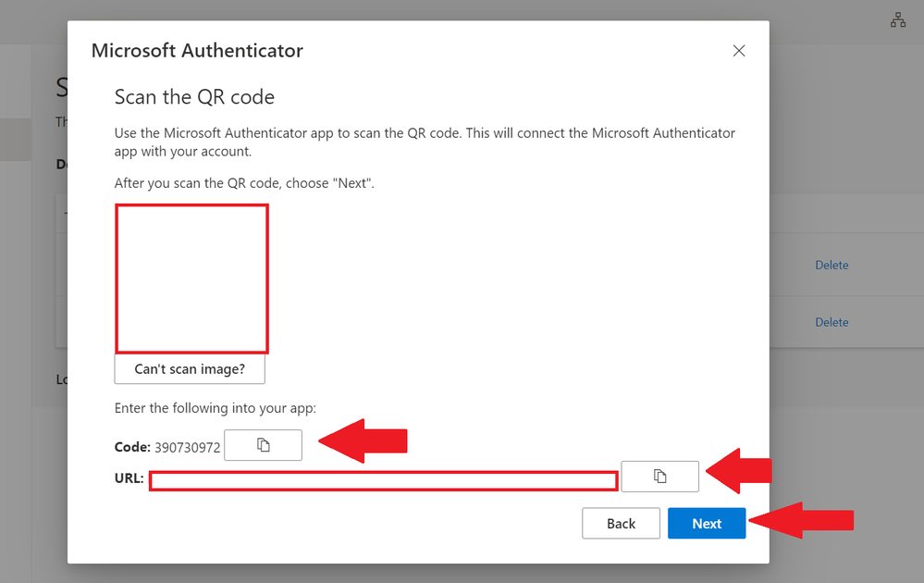Click the "URL:" label
The height and width of the screenshot is (583, 924).
point(129,478)
